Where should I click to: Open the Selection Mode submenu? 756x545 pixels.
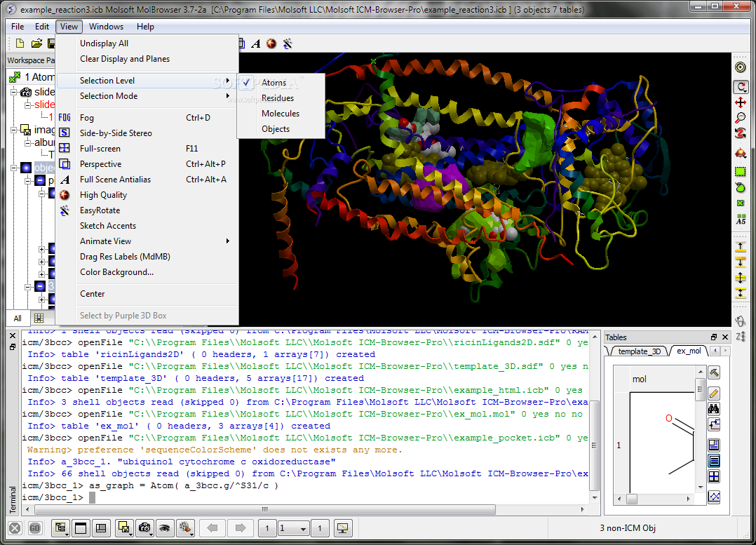pos(147,96)
